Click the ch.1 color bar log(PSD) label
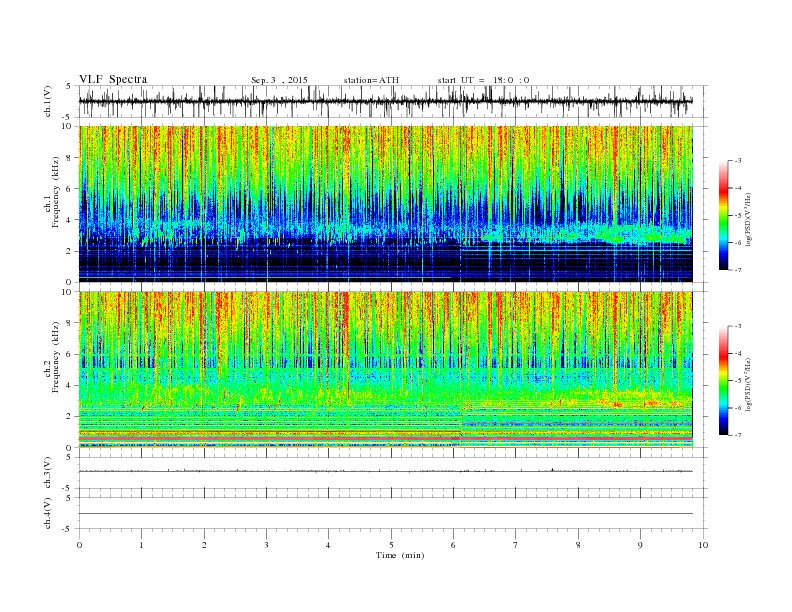The width and height of the screenshot is (792, 612). [750, 218]
